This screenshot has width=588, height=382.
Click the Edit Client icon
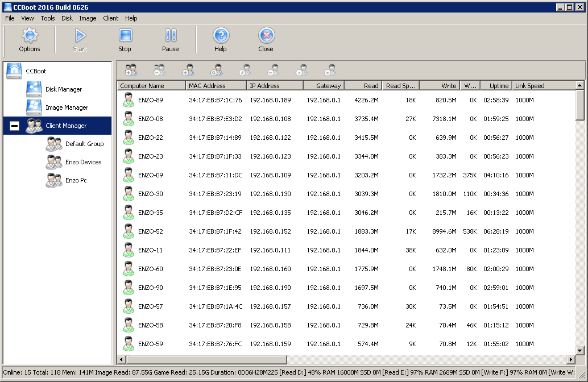tap(245, 69)
